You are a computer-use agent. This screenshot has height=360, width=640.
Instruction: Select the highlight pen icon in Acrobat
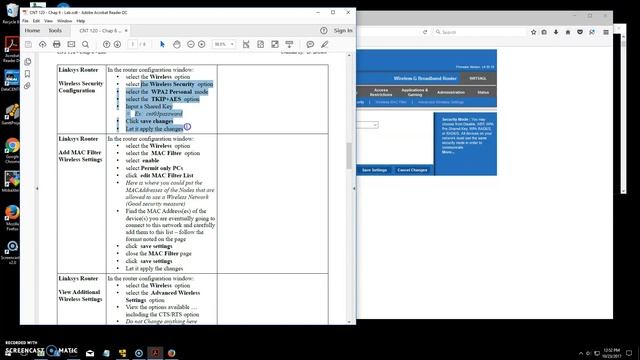point(324,44)
